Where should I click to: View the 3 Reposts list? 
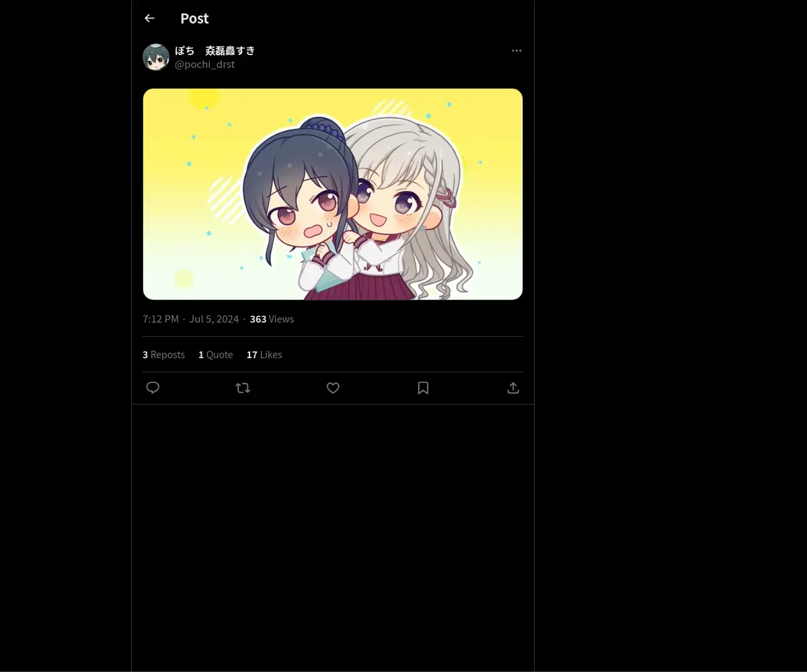pos(163,354)
